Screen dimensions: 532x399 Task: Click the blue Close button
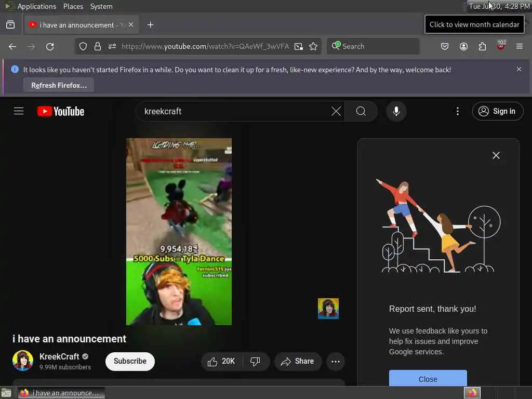[x=428, y=378]
